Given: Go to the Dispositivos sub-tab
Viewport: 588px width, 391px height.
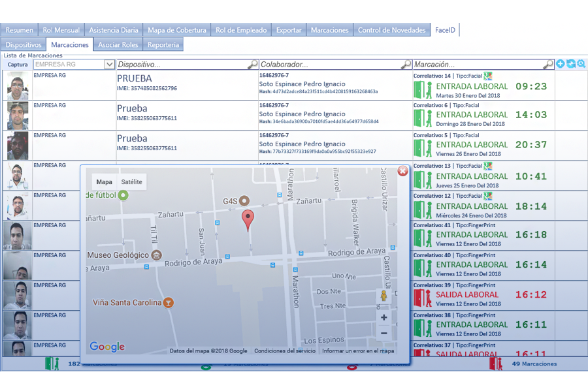Looking at the screenshot, I should [x=24, y=45].
